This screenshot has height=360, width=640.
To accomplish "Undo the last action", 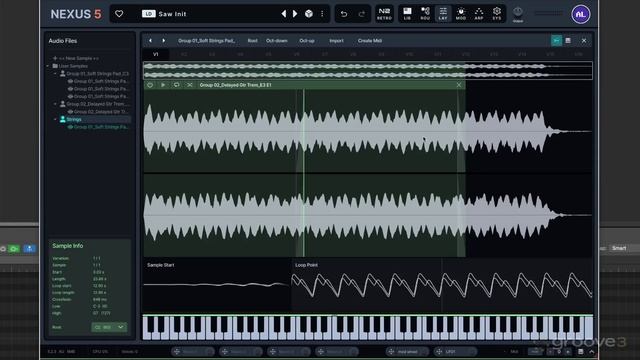I will point(344,14).
